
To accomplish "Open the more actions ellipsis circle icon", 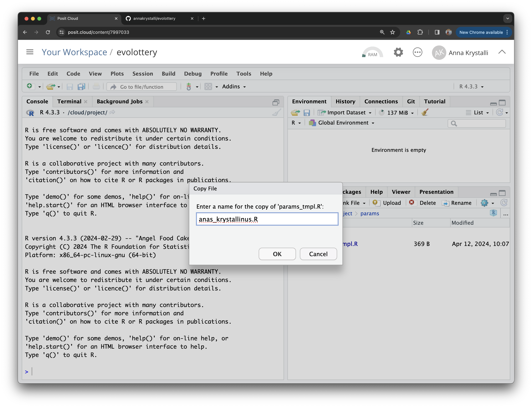I will (417, 52).
